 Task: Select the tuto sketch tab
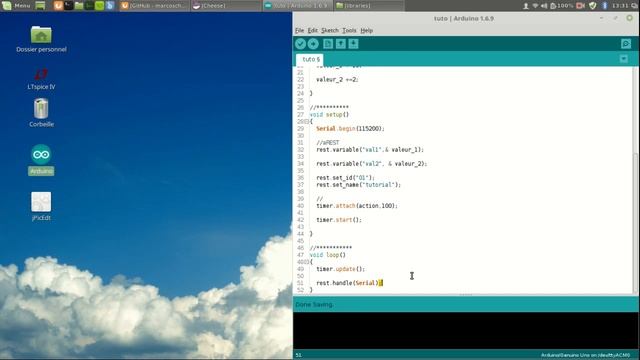[310, 59]
